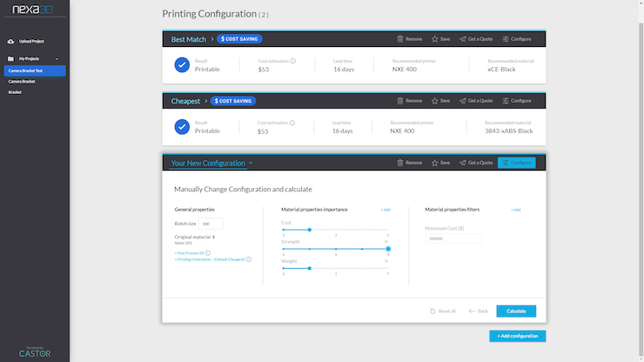
Task: Click the My Projects folder icon
Action: pyautogui.click(x=10, y=58)
